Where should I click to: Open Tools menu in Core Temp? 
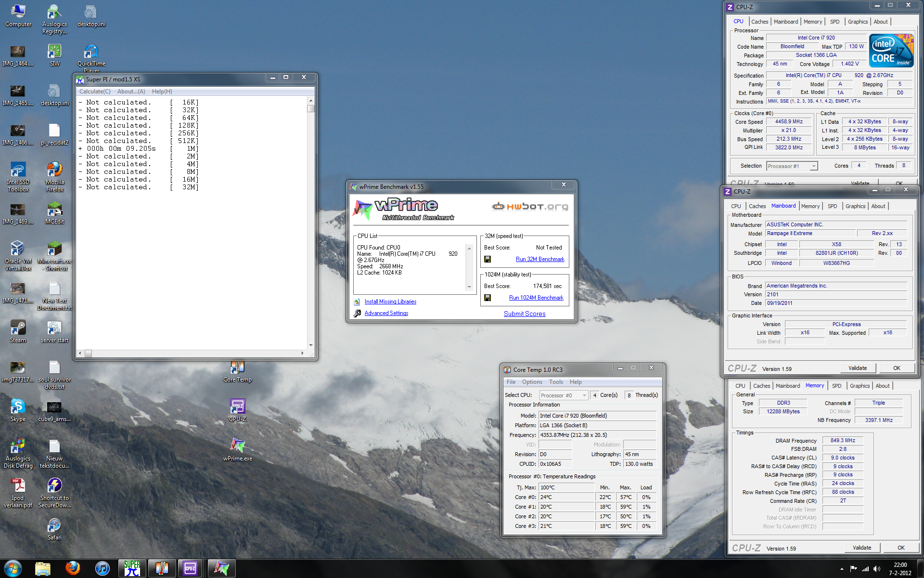pos(556,382)
